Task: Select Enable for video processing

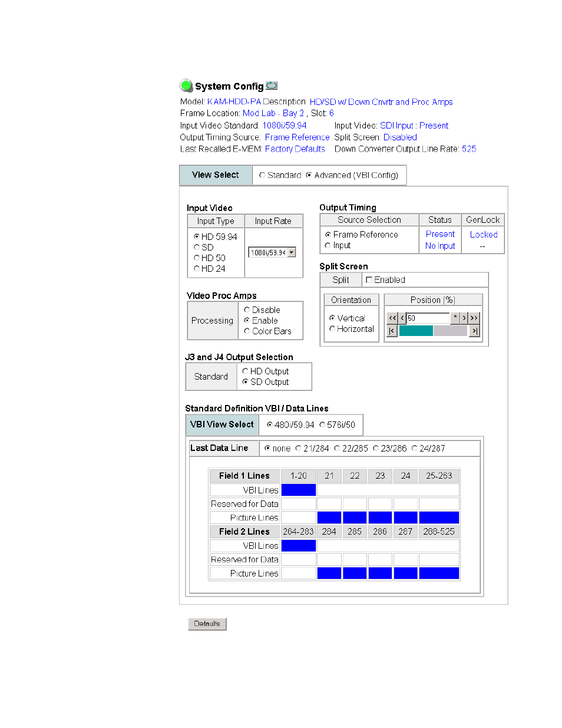Action: [x=247, y=320]
